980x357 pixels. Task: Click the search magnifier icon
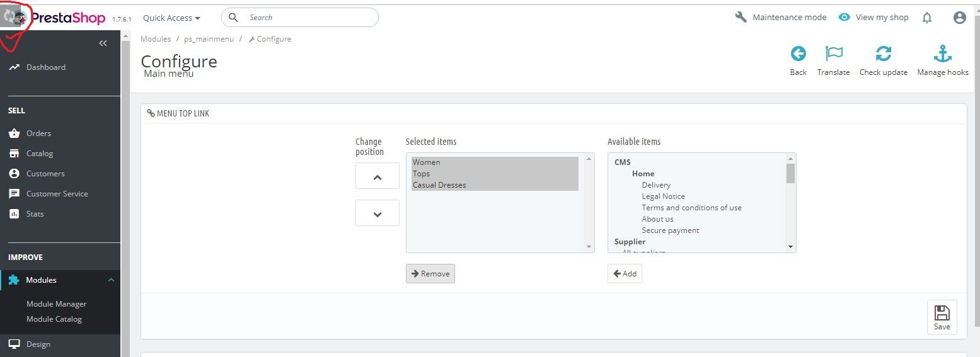click(233, 18)
